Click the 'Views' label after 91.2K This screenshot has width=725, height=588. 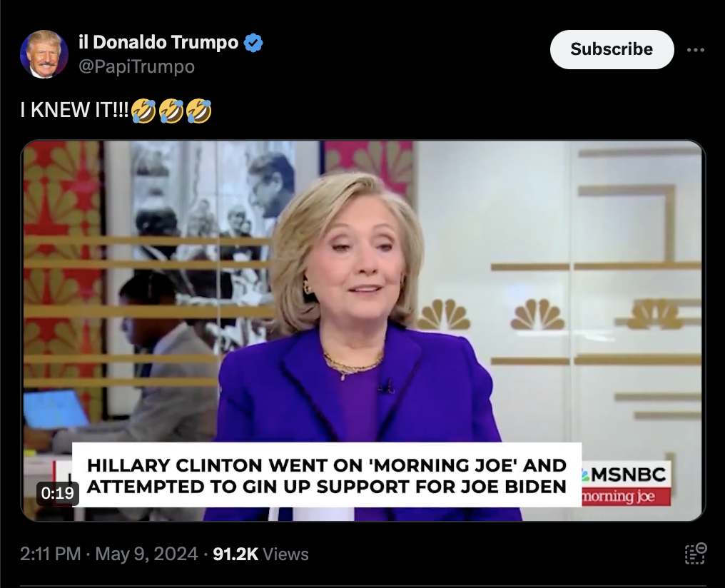(x=285, y=554)
